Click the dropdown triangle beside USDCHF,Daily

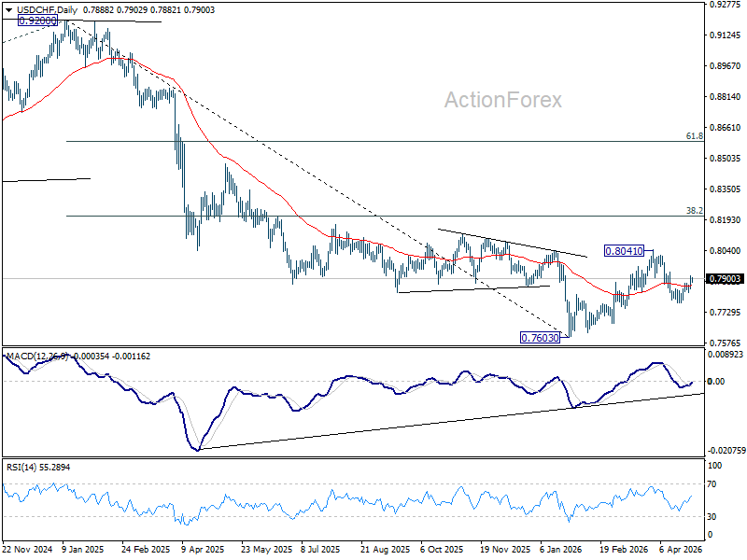[x=8, y=9]
